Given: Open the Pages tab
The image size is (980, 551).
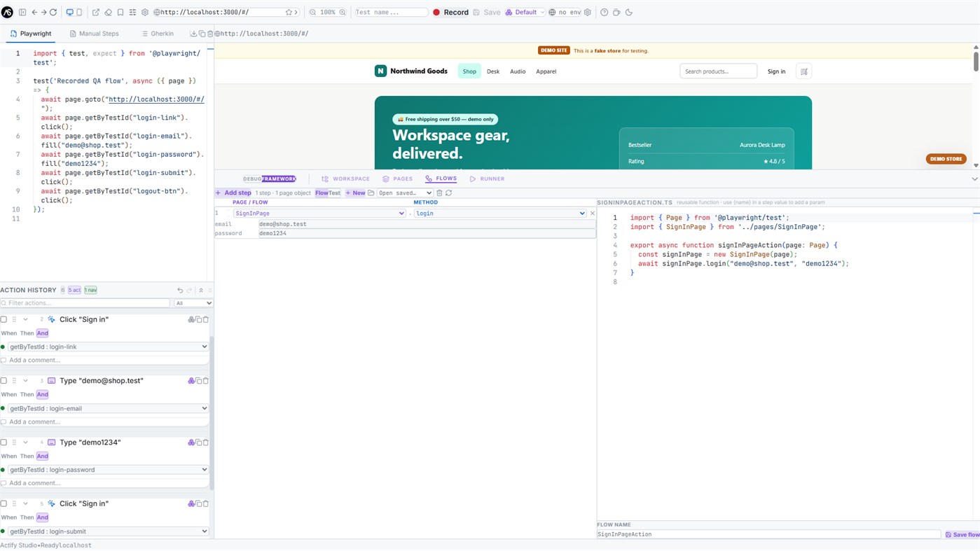Looking at the screenshot, I should (x=397, y=179).
